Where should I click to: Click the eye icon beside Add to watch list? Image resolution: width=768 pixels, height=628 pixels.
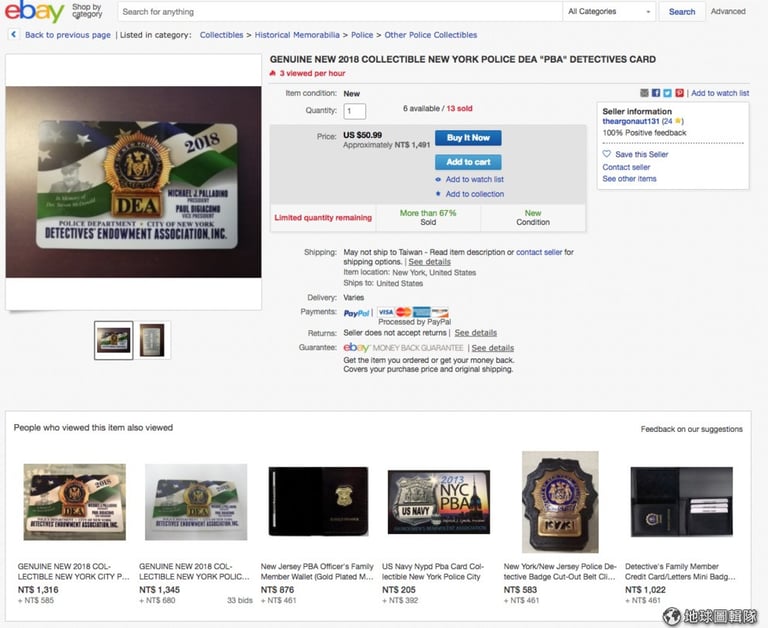point(438,179)
